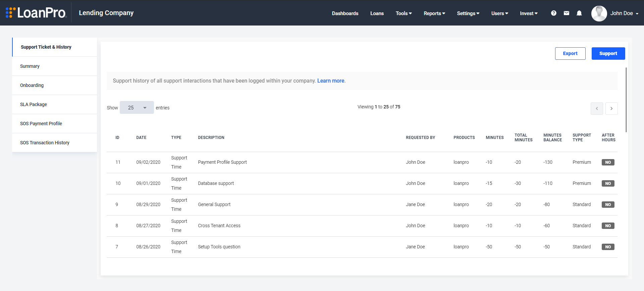This screenshot has width=644, height=291.
Task: Click the date 08/29/2020
Action: [148, 204]
